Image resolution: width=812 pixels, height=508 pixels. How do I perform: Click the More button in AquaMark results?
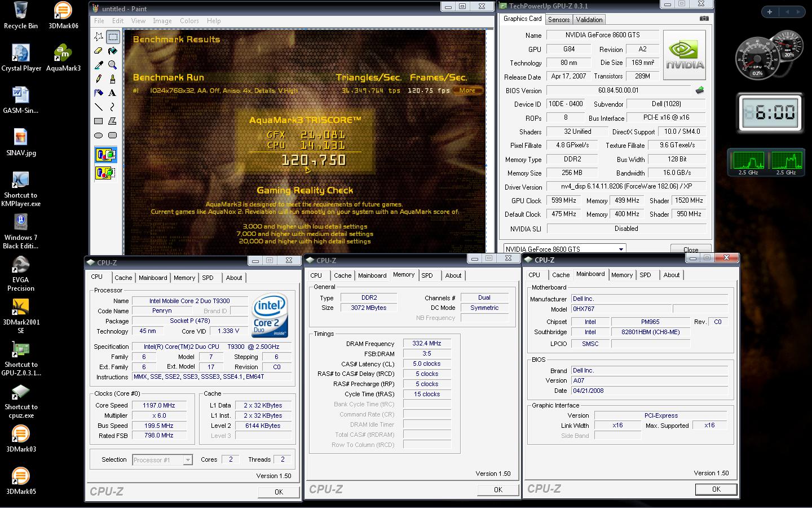pyautogui.click(x=467, y=90)
